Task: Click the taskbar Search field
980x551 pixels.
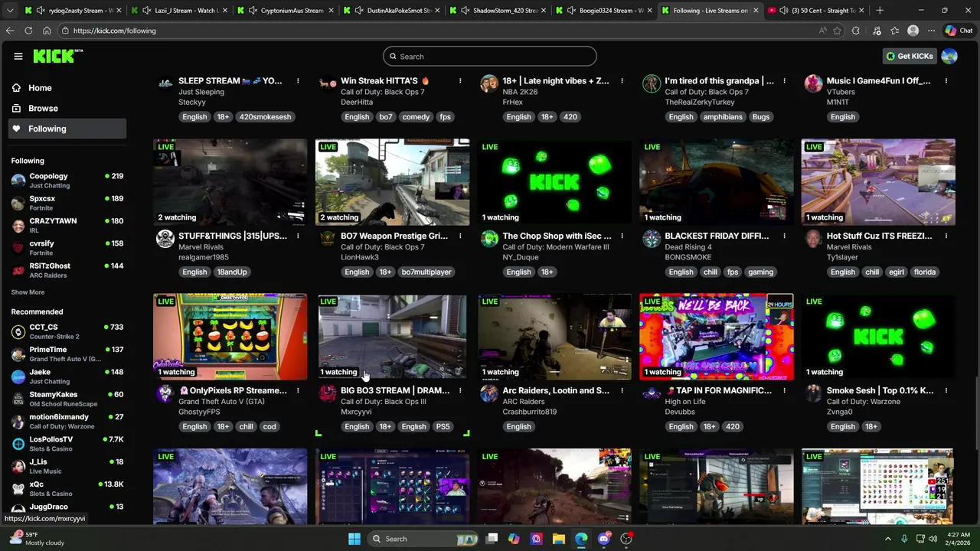Action: click(x=425, y=539)
